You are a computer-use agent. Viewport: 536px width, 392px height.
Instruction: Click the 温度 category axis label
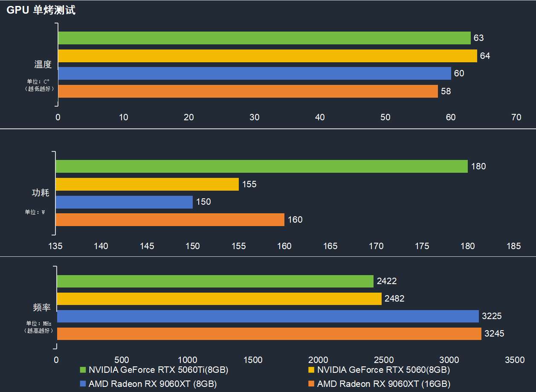click(43, 64)
